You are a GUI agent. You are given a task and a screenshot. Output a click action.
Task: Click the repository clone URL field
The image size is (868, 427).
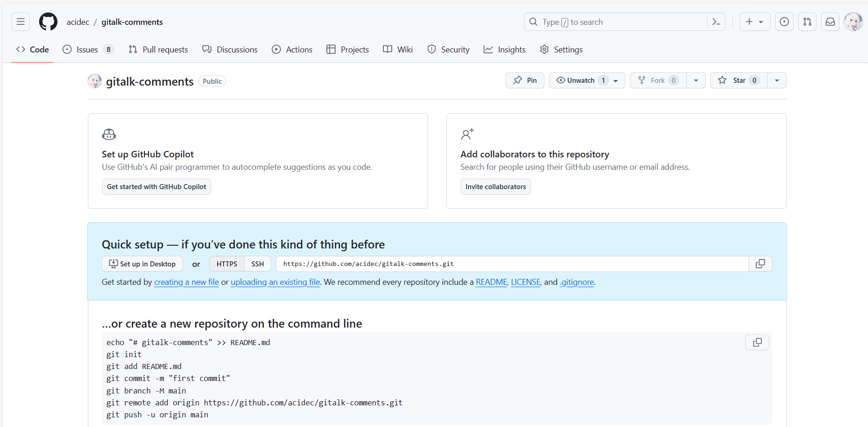pyautogui.click(x=512, y=264)
